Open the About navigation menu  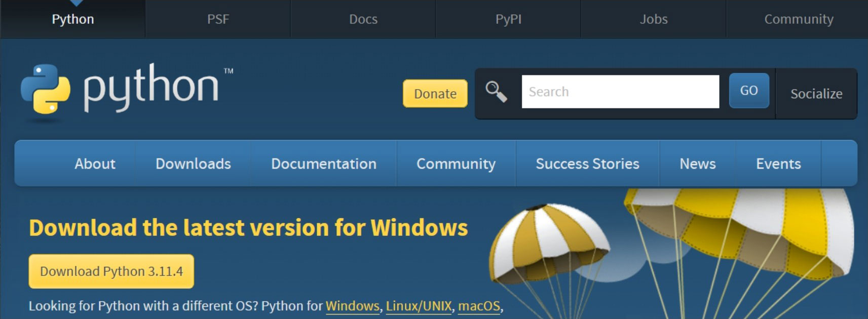click(95, 164)
